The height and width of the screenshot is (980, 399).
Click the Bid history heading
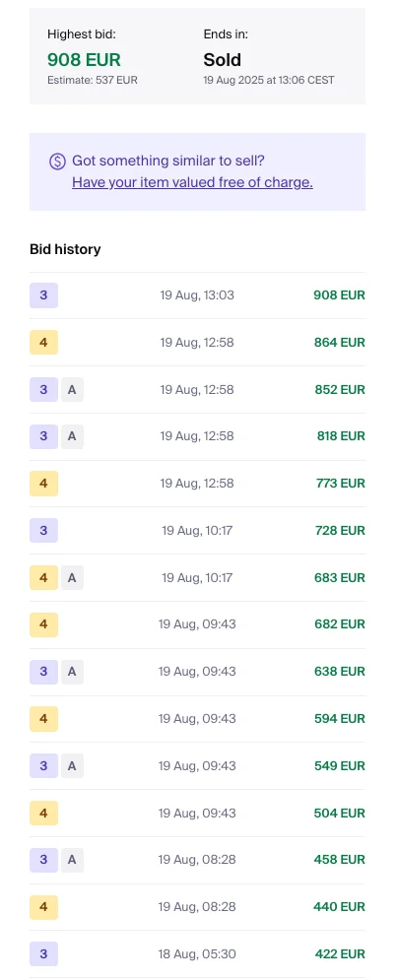(65, 249)
